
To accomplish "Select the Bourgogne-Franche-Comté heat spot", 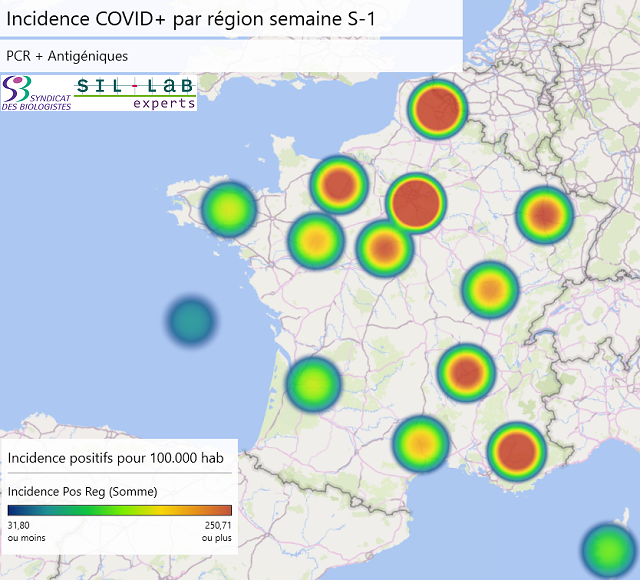I will coord(490,289).
